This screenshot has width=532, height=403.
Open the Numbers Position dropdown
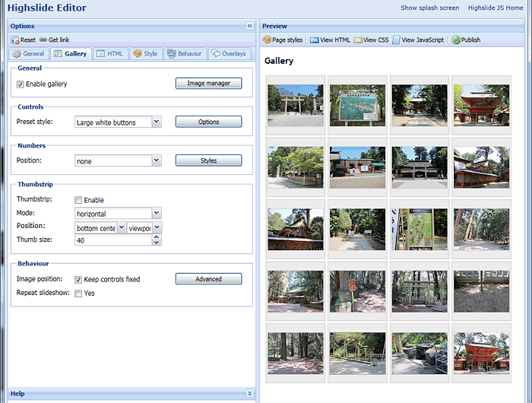click(x=157, y=160)
